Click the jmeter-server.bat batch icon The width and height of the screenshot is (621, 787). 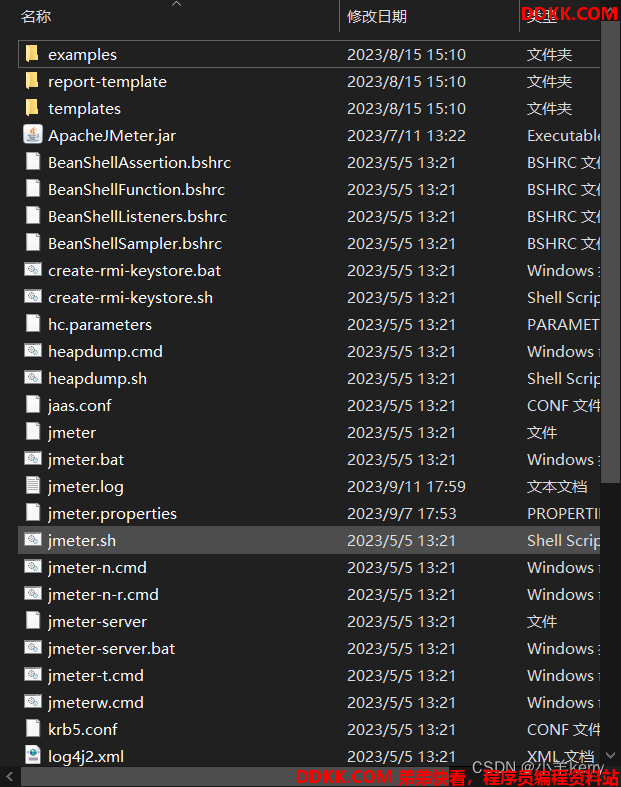point(33,648)
